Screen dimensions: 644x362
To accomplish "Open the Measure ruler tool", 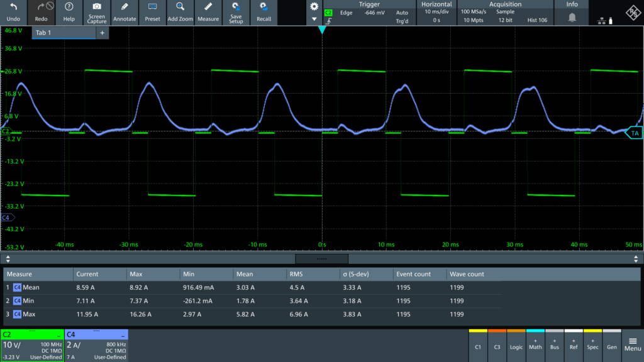I will tap(208, 6).
